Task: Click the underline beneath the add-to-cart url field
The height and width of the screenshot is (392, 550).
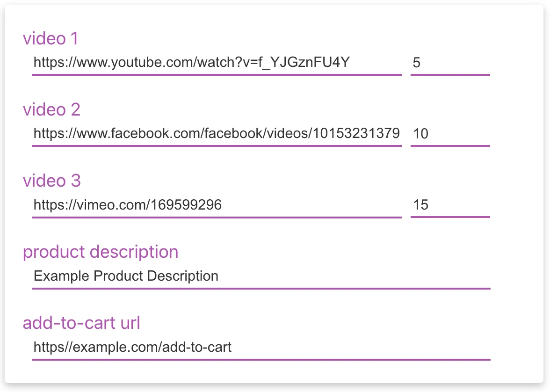Action: [261, 360]
